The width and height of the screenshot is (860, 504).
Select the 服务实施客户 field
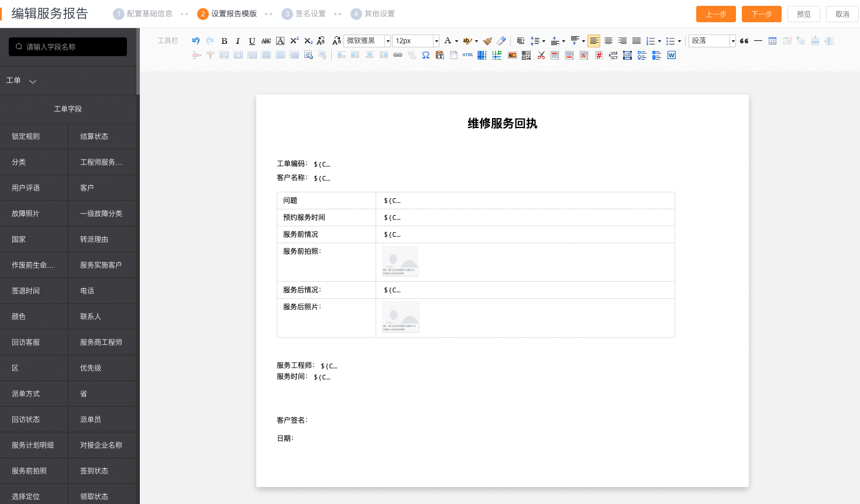102,265
